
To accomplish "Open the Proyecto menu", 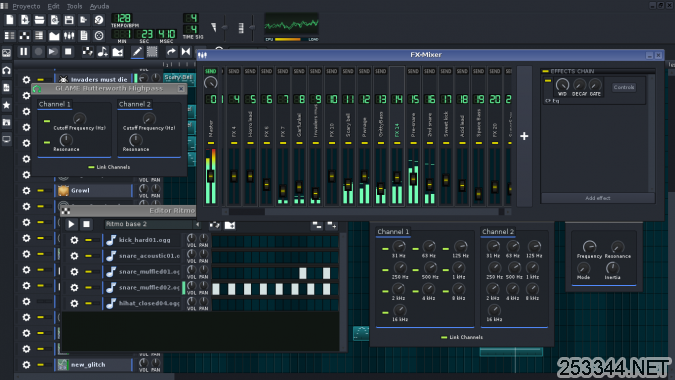I will tap(26, 6).
